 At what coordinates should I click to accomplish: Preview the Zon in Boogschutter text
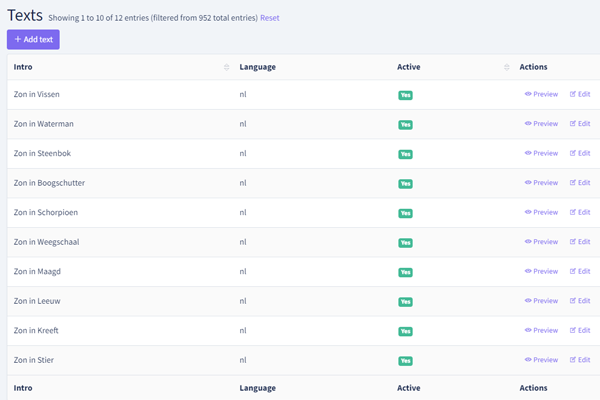pos(541,183)
